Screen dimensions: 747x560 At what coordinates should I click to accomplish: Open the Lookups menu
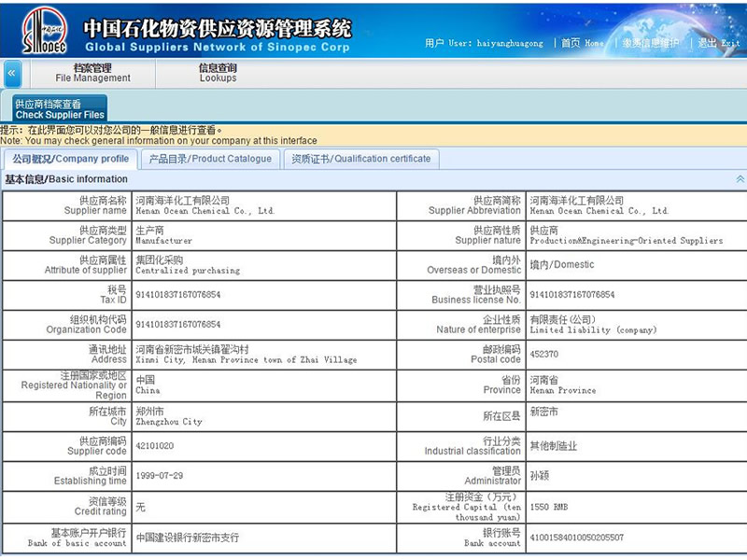point(218,73)
